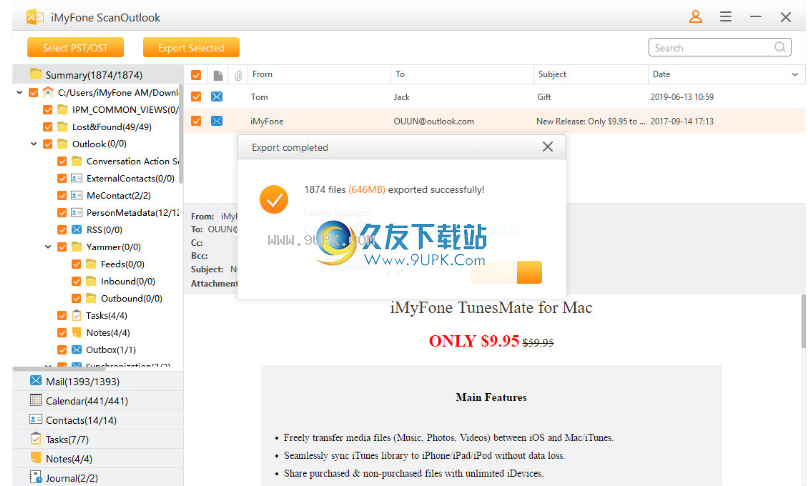
Task: Click the MeContact contact card icon
Action: pyautogui.click(x=77, y=195)
